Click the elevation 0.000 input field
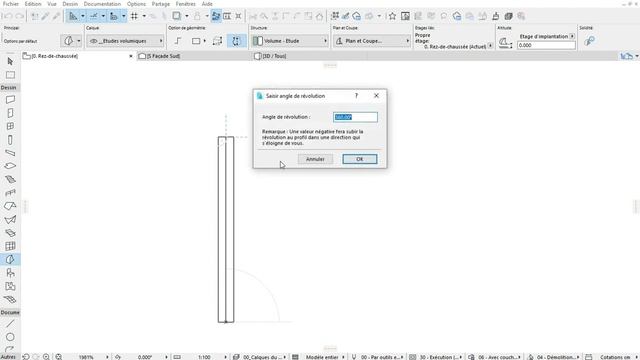640x360 pixels. pos(546,45)
